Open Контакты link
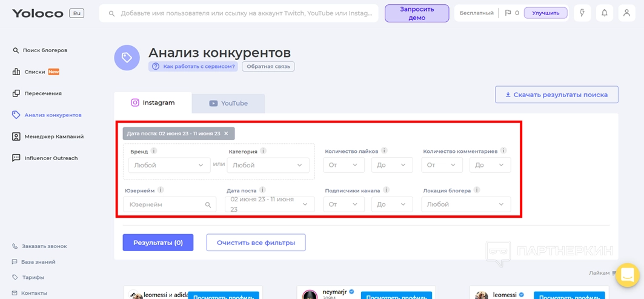Screen dimensions: 644x299 pos(30,294)
